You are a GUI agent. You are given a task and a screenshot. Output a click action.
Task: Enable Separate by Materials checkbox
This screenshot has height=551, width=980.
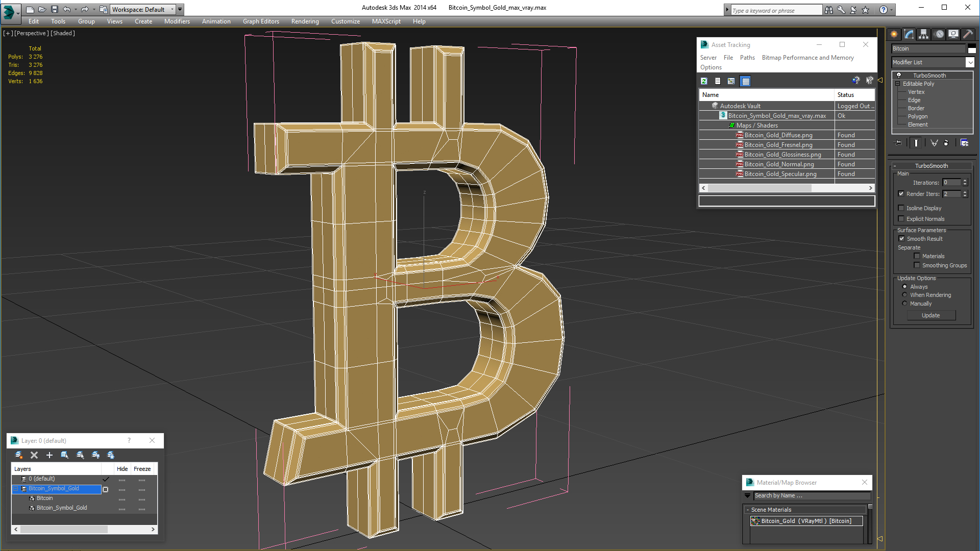coord(917,256)
